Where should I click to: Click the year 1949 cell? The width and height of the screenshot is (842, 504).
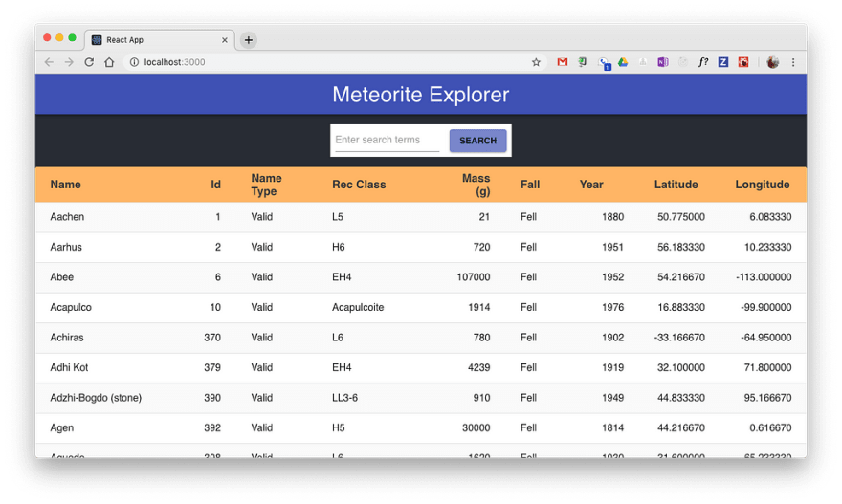(x=612, y=398)
